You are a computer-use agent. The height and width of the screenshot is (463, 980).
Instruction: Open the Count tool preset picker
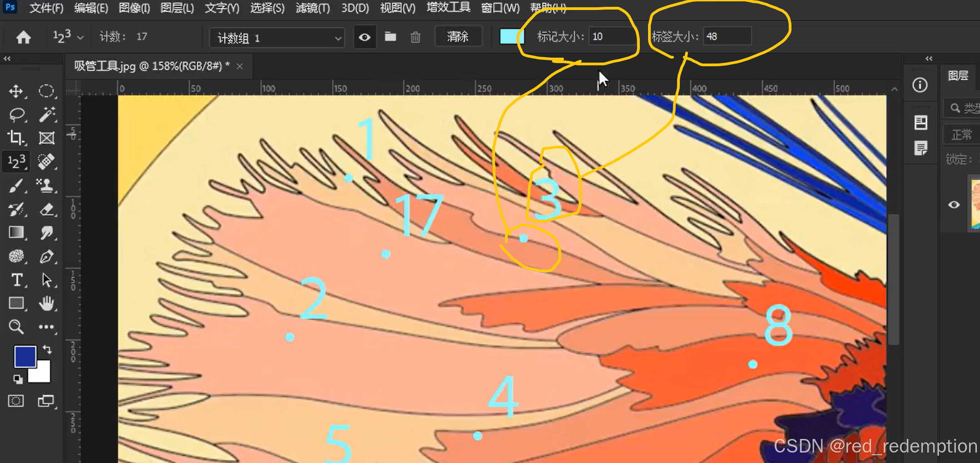[68, 37]
